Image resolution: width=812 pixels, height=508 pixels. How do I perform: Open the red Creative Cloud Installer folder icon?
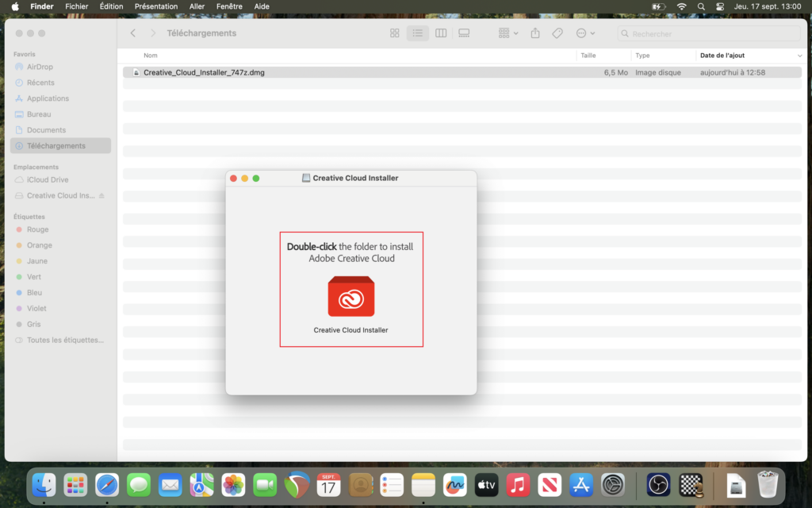click(x=351, y=297)
